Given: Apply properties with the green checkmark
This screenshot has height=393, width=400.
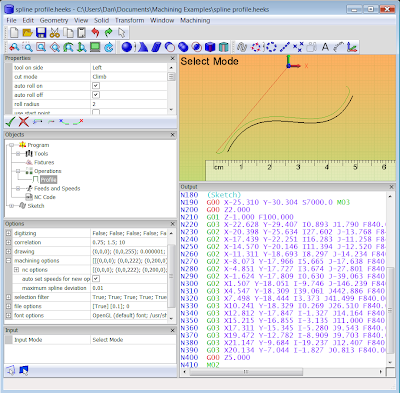Looking at the screenshot, I should 10,122.
